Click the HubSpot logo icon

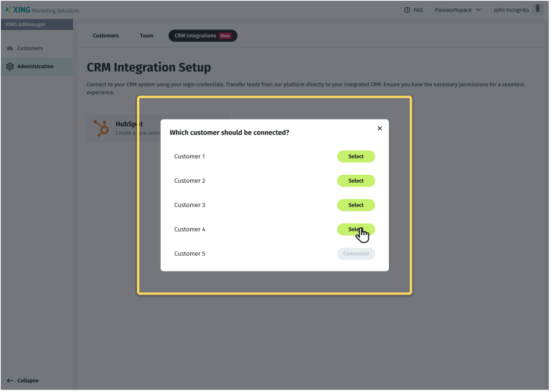tap(101, 128)
